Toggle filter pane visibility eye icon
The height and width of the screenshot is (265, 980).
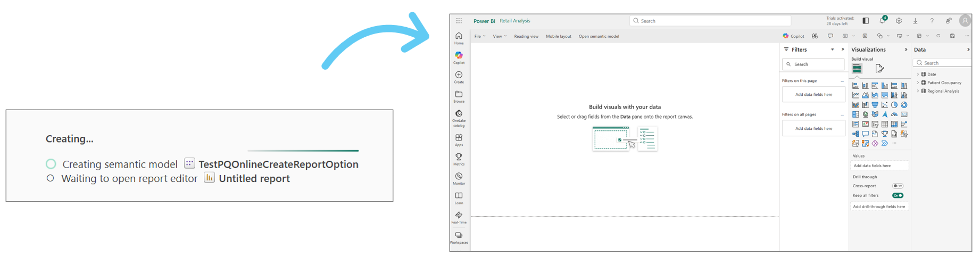click(x=833, y=49)
